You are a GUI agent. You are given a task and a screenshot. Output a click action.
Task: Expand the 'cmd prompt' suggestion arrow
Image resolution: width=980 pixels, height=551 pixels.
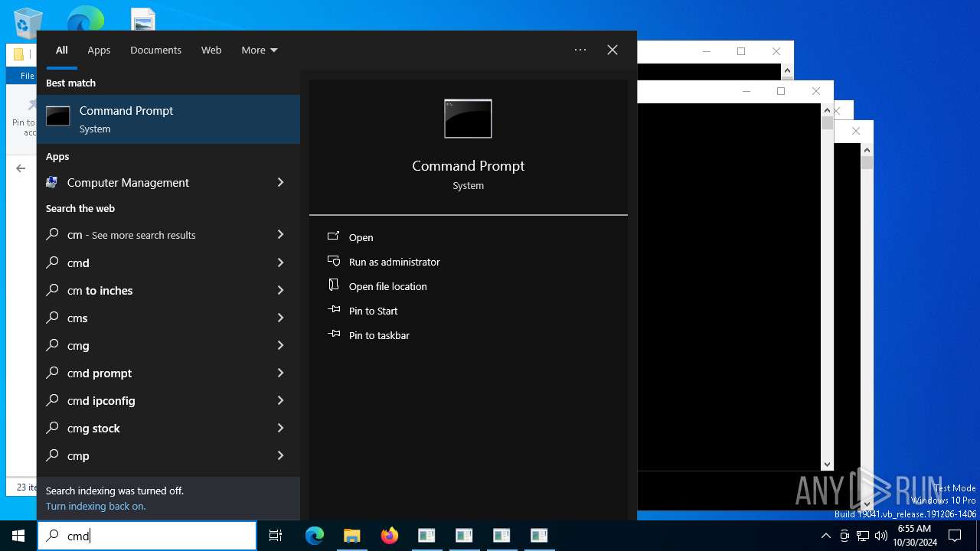(x=280, y=373)
